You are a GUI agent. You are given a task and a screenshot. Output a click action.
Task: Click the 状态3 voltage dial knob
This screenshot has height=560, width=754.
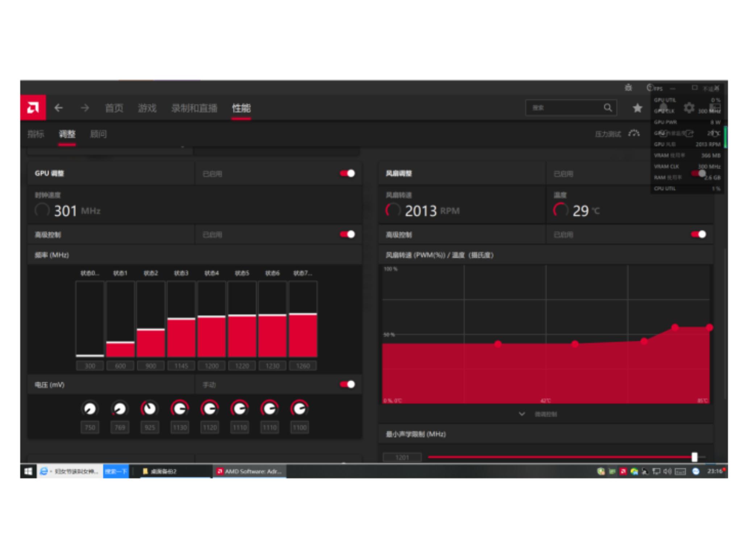(180, 409)
